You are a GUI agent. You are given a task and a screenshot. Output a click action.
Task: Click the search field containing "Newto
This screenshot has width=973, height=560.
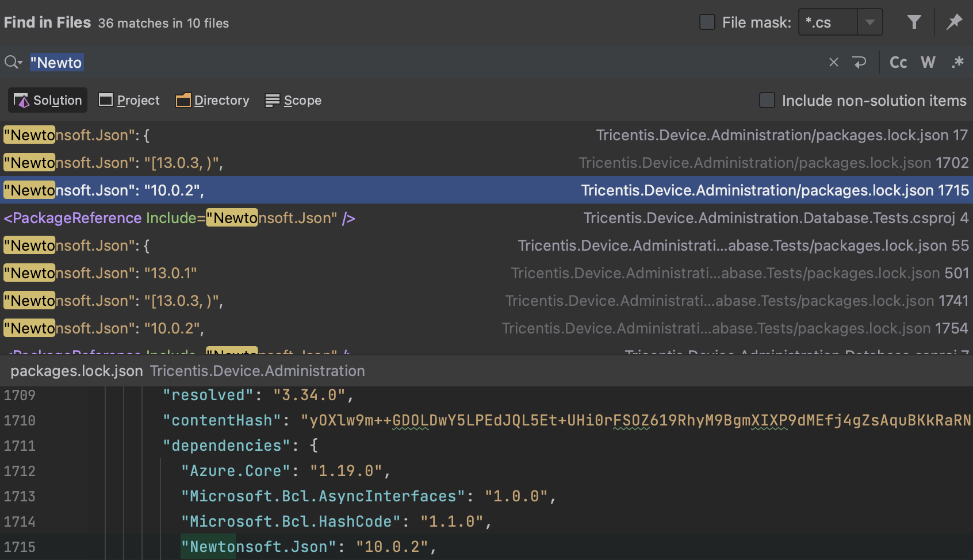[426, 62]
